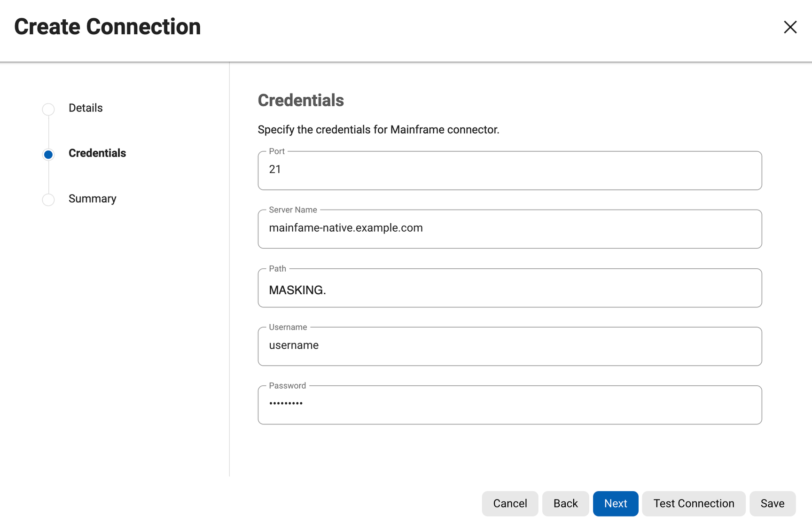This screenshot has height=524, width=812.
Task: Proceed with the blue Next button
Action: [x=615, y=503]
